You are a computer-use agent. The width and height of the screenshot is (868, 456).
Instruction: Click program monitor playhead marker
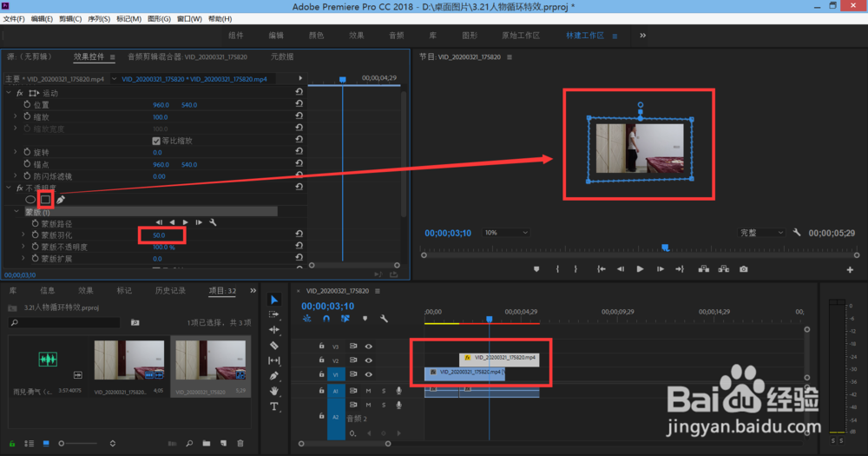[x=666, y=248]
